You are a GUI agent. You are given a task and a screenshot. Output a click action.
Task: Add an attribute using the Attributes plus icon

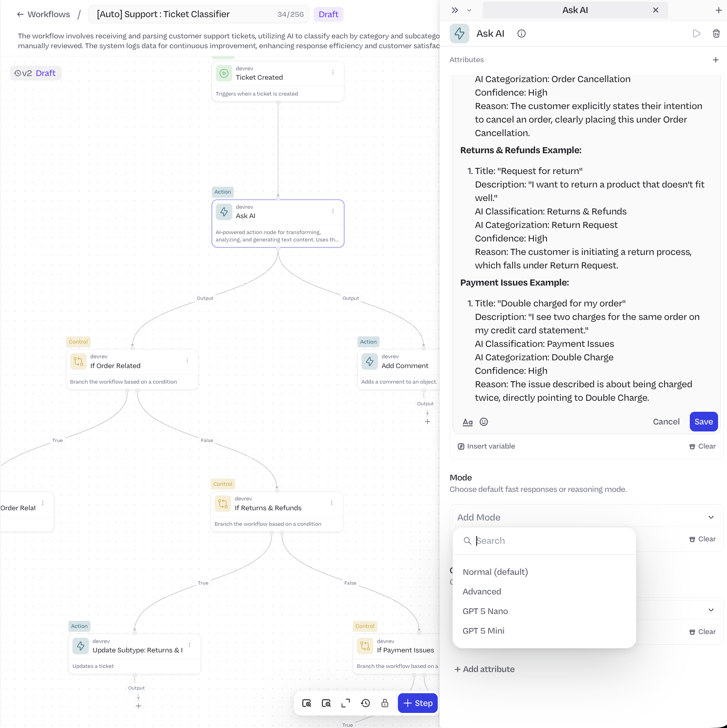point(716,60)
